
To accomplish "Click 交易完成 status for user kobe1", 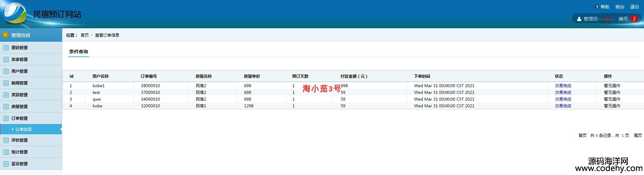I will 563,86.
